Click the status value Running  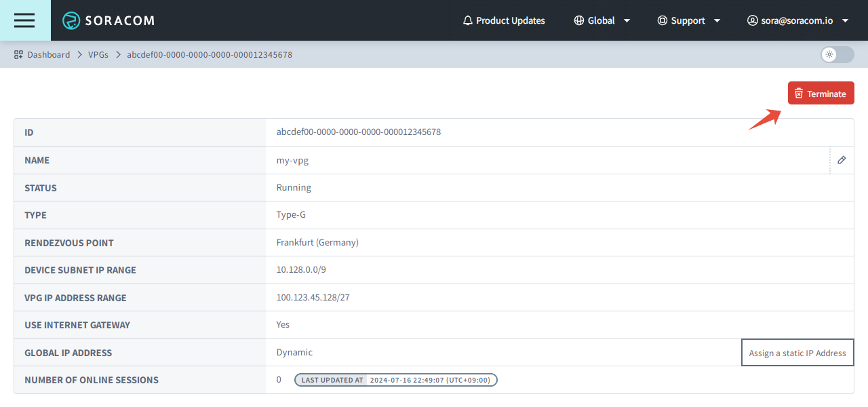tap(294, 187)
